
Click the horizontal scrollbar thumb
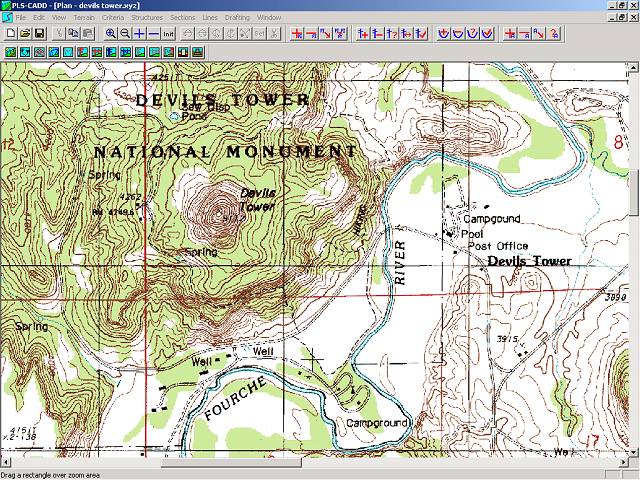click(x=231, y=462)
